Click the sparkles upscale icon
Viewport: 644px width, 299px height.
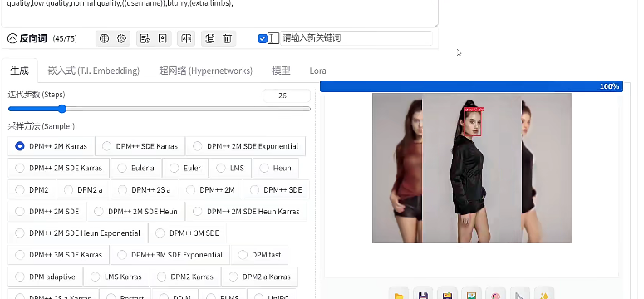[x=544, y=295]
